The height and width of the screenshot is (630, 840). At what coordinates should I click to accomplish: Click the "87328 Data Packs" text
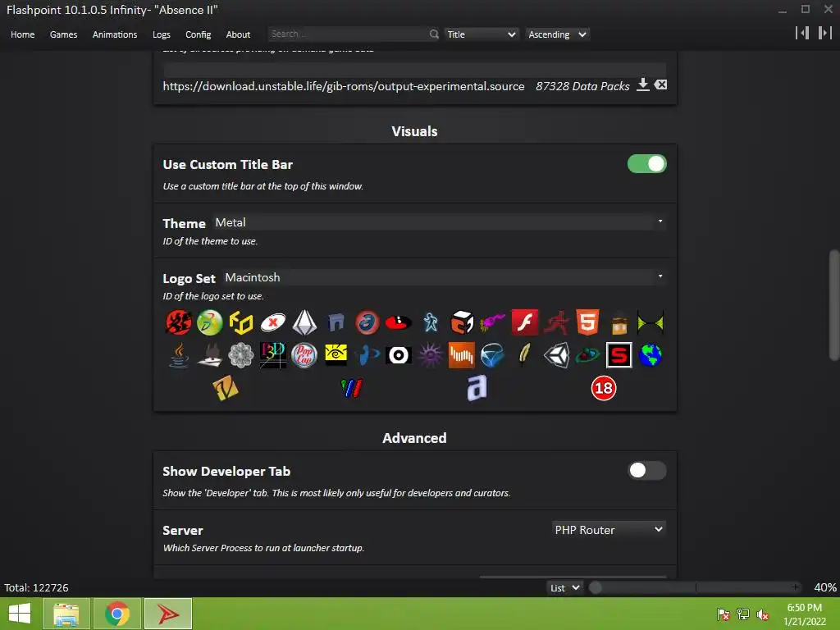pos(582,86)
